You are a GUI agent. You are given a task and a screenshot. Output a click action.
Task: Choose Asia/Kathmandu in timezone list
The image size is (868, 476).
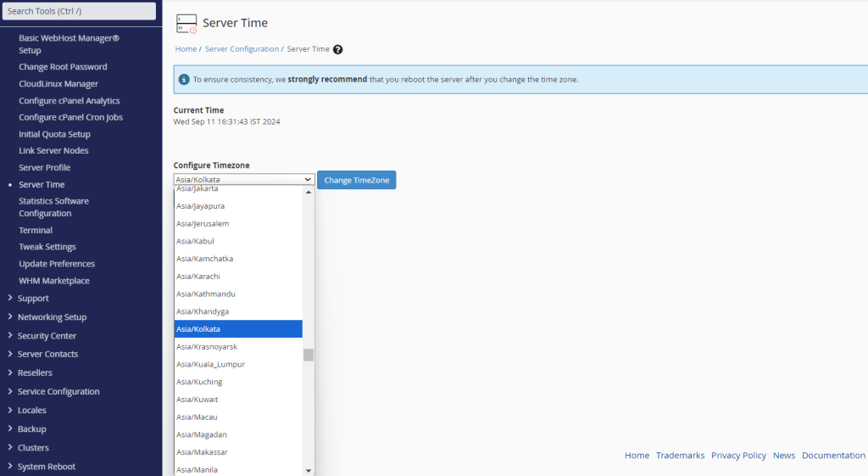click(205, 294)
